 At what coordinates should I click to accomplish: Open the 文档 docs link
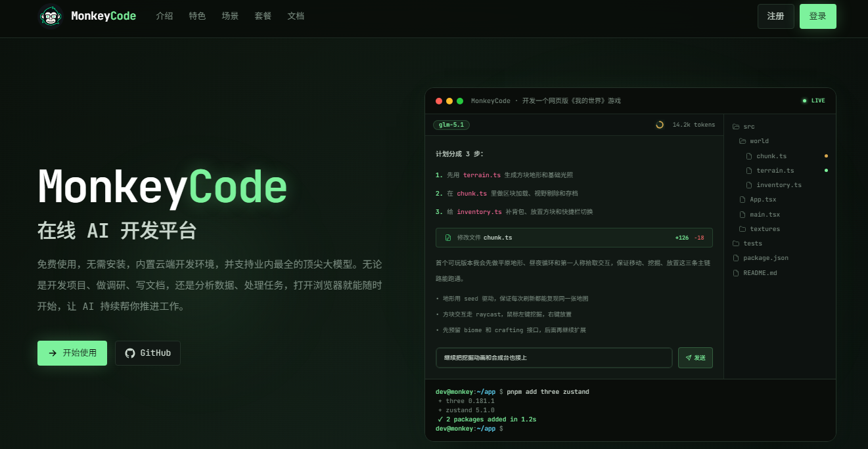(x=296, y=16)
